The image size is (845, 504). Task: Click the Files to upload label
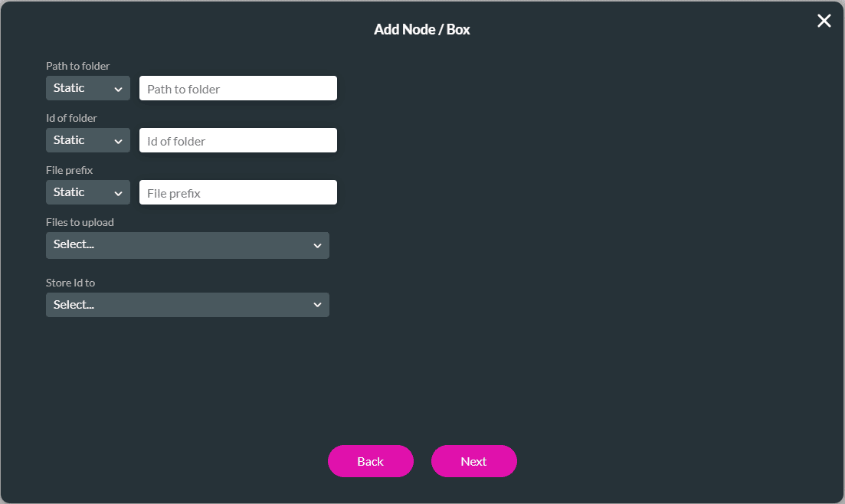(x=80, y=222)
